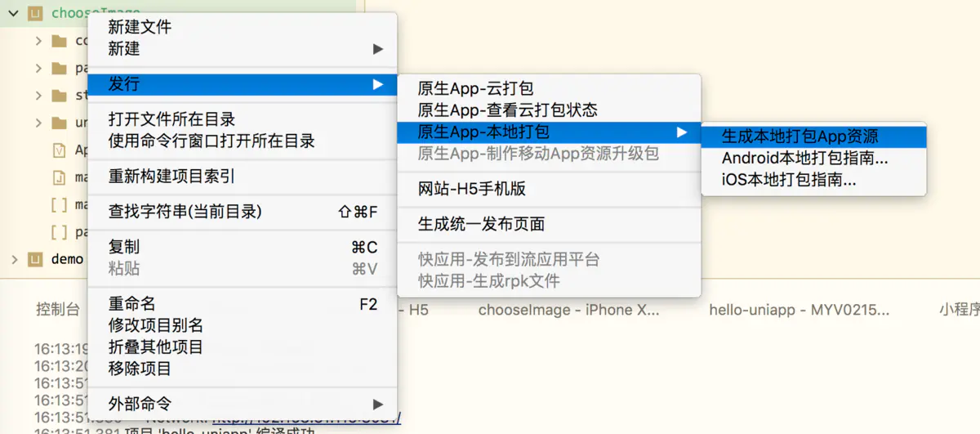Choose 原生App-查看云打包状态 option

pos(549,110)
